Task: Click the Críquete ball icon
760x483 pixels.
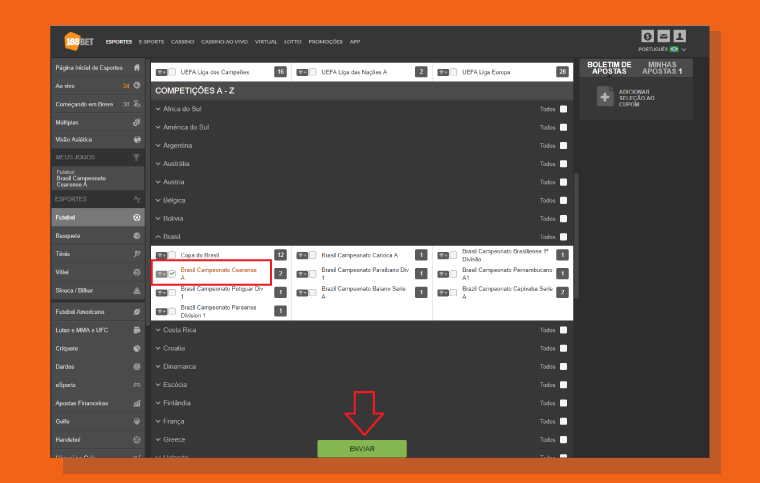Action: click(137, 348)
